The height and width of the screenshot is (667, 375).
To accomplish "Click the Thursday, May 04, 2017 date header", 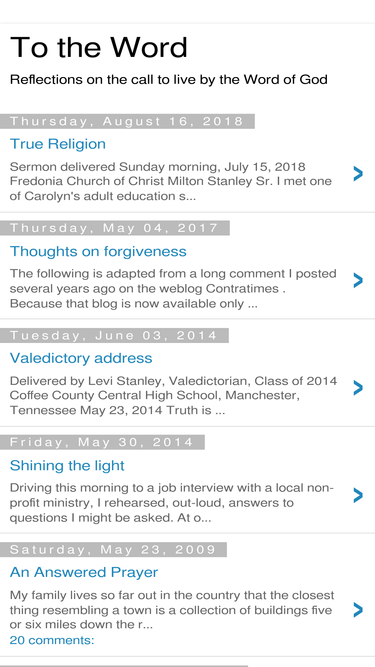I will [115, 228].
